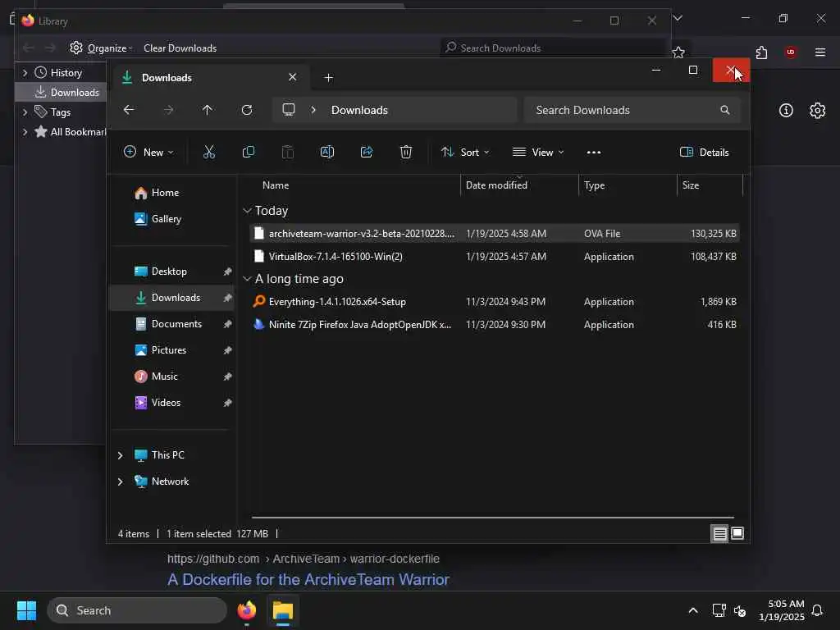Close the Downloads tab
This screenshot has height=630, width=840.
[x=293, y=77]
